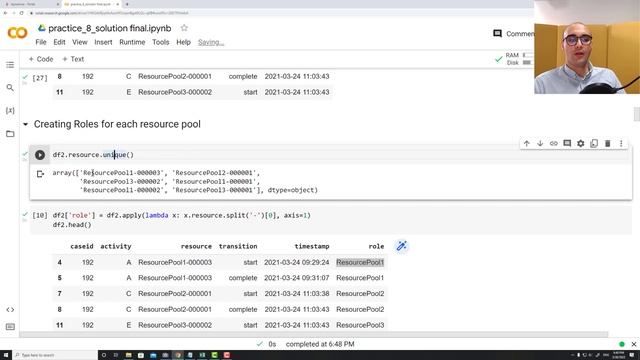The width and height of the screenshot is (640, 360).
Task: Add a comment to the selected cell
Action: (x=567, y=144)
